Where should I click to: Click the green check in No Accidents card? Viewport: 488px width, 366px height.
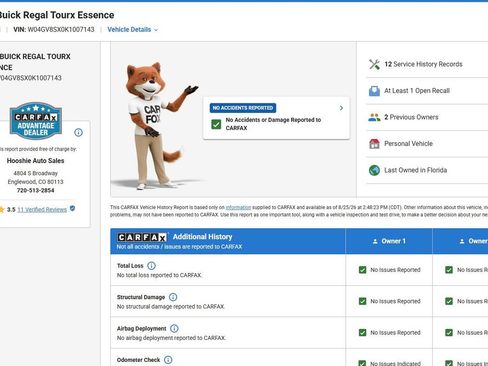click(x=216, y=124)
